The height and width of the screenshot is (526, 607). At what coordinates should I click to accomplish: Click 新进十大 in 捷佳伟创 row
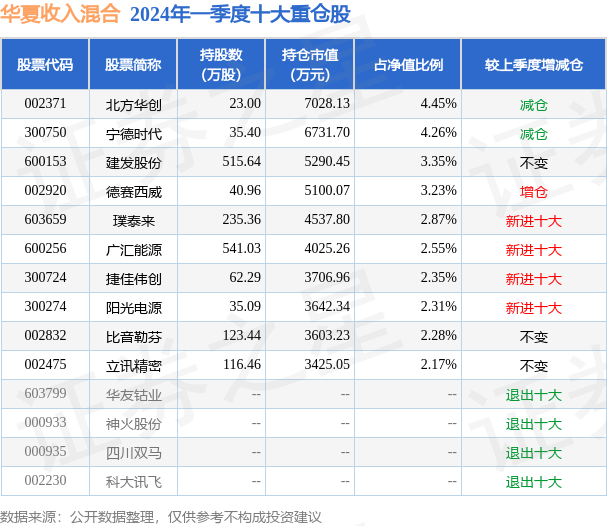(x=533, y=279)
